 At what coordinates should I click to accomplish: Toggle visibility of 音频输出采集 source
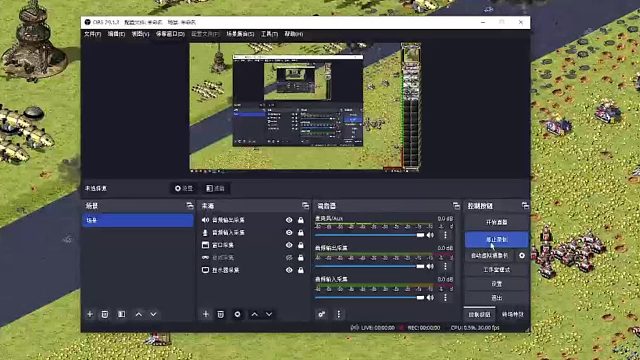[289, 220]
